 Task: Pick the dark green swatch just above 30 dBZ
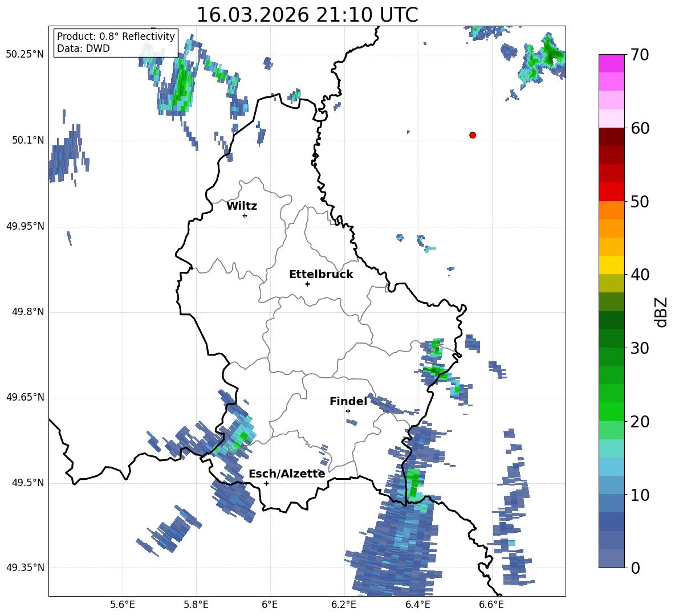pos(611,338)
